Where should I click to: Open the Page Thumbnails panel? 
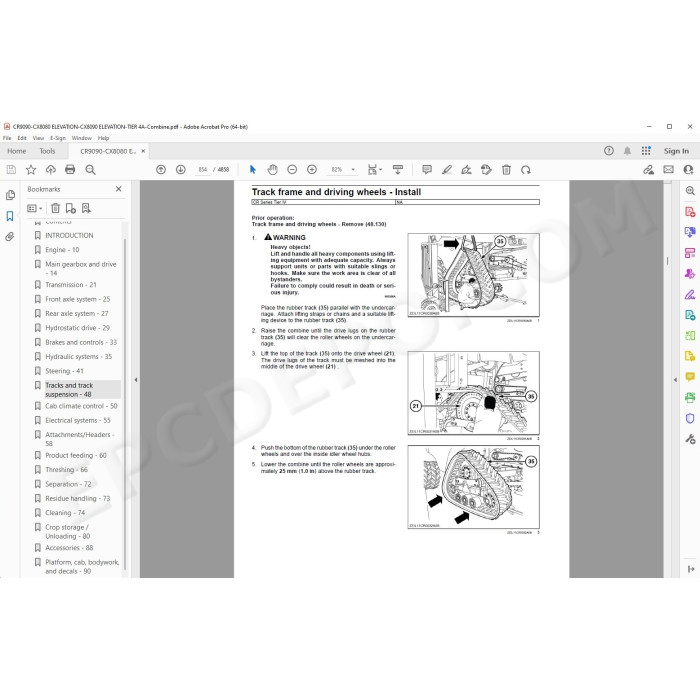[x=10, y=195]
